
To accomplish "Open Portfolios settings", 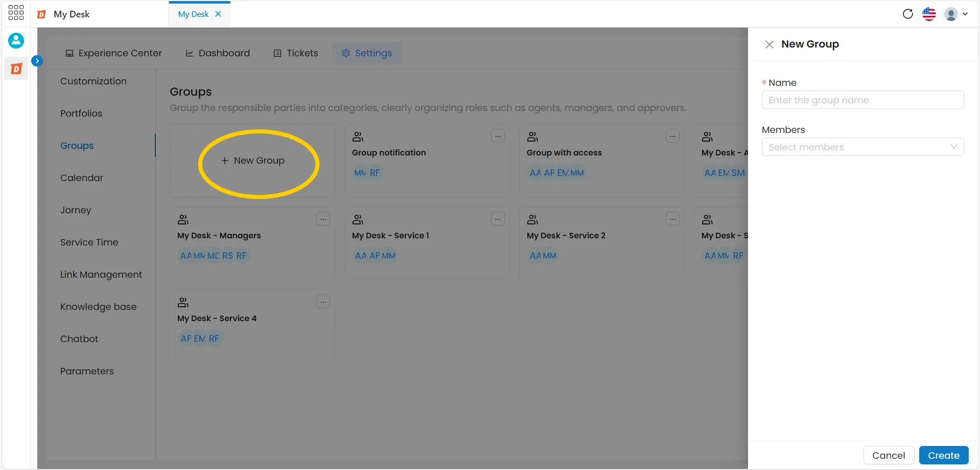I will (x=81, y=114).
